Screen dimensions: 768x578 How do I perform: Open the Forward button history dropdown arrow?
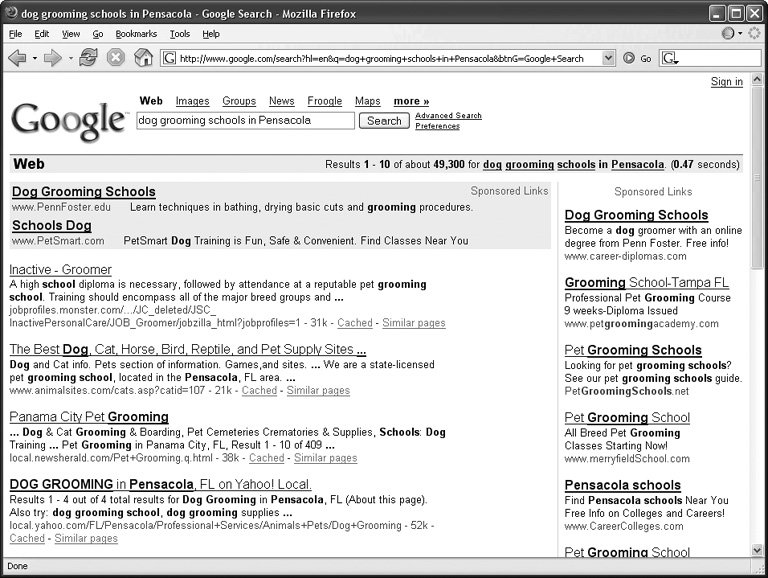tap(70, 58)
